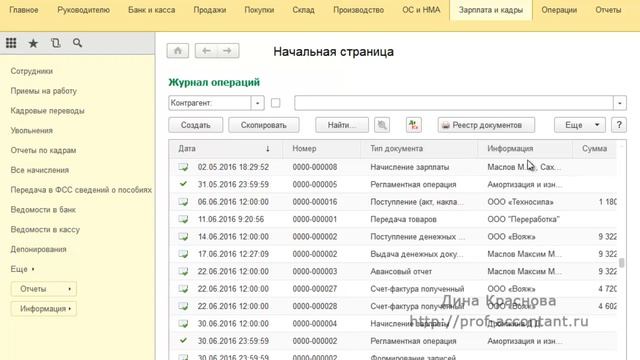The image size is (640, 360).
Task: Click the journal vertical scrollbar thumb
Action: [x=622, y=263]
